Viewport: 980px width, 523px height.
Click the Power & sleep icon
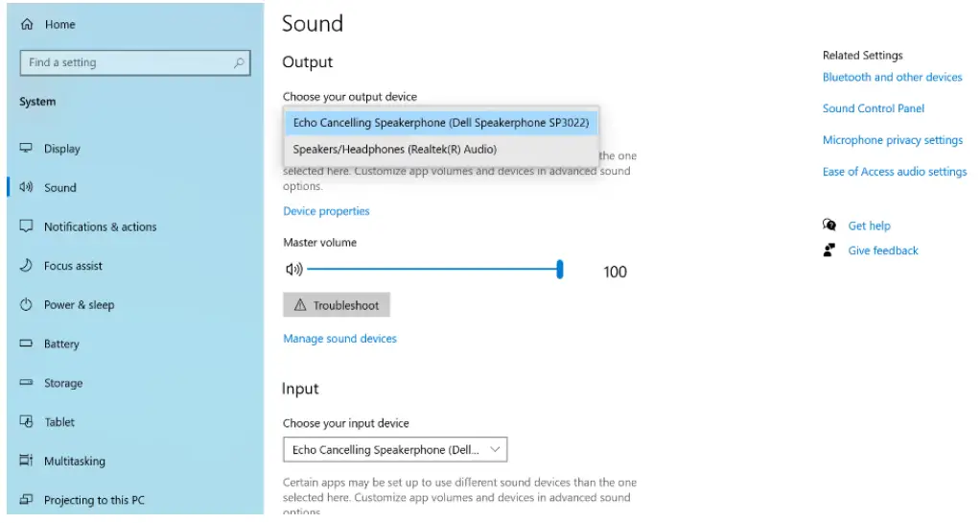27,305
